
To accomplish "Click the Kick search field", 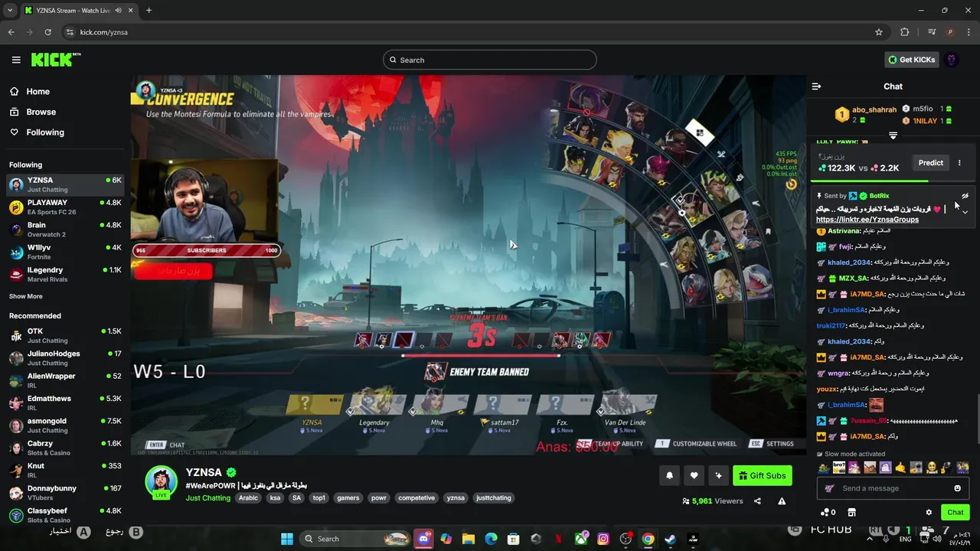I will [x=490, y=60].
